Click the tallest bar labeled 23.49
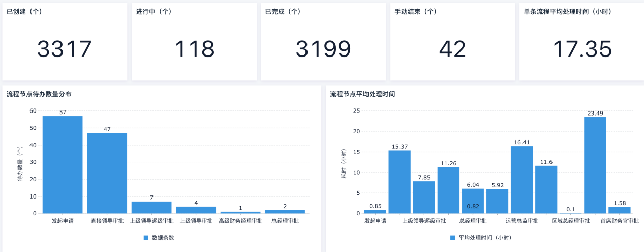 tap(595, 165)
